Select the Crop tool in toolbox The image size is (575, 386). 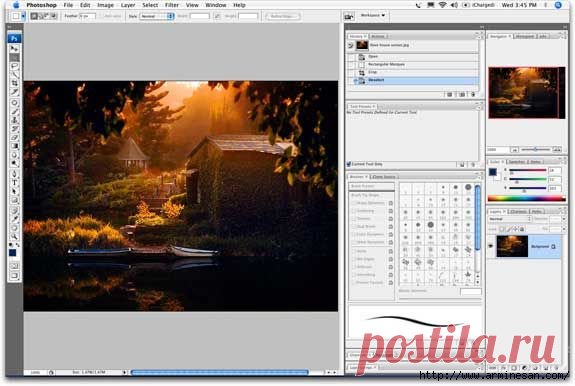click(15, 83)
